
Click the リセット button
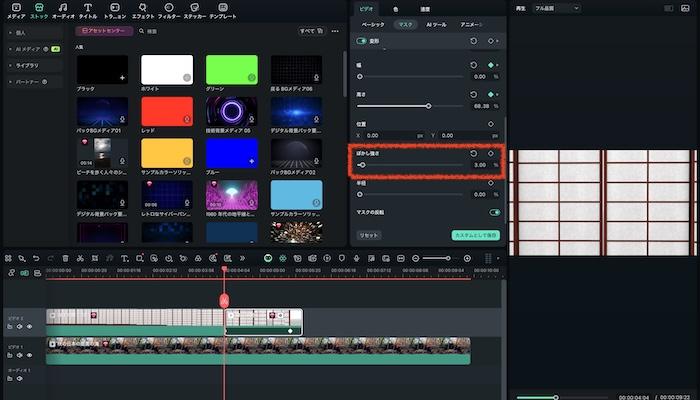369,234
